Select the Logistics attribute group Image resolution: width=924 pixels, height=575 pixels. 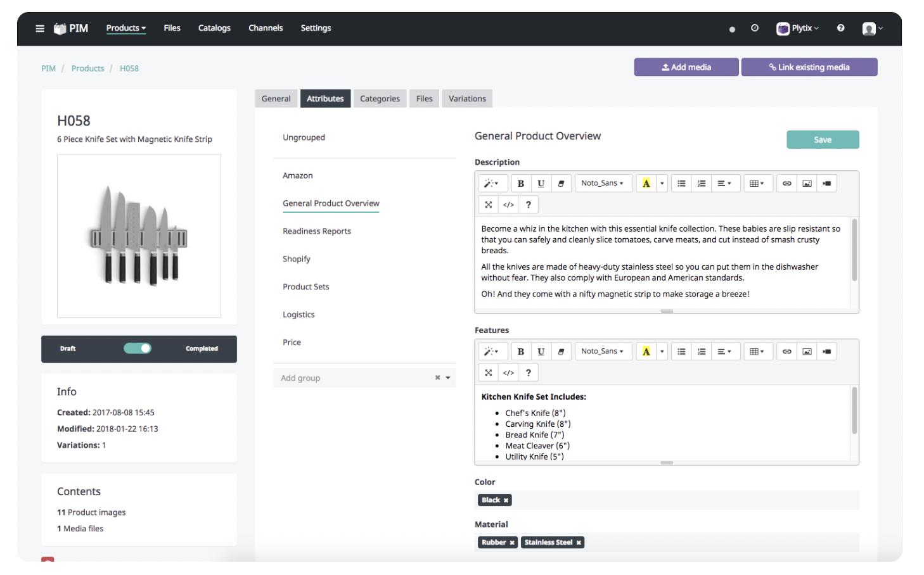pos(298,315)
